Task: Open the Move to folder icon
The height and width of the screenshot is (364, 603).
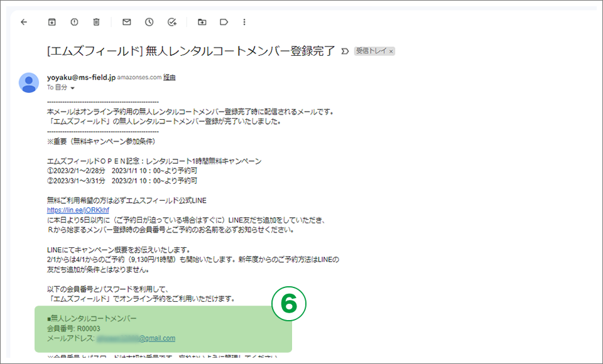Action: (x=202, y=22)
